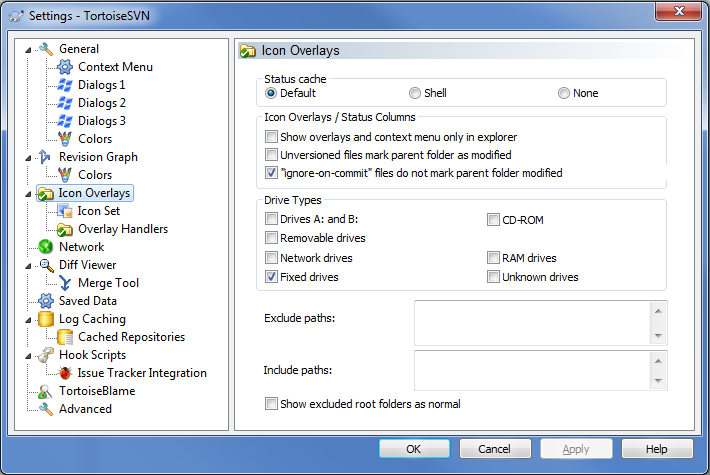Check the Unknown drives checkbox

(x=493, y=277)
